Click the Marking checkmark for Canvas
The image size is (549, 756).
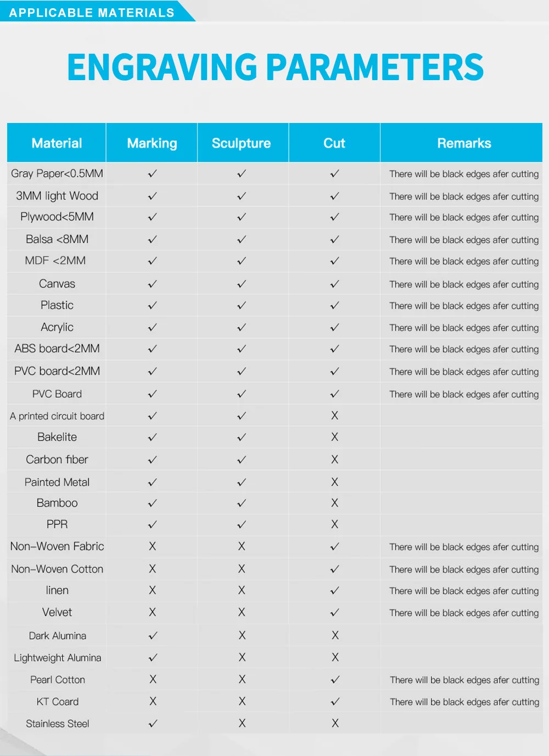pos(153,284)
